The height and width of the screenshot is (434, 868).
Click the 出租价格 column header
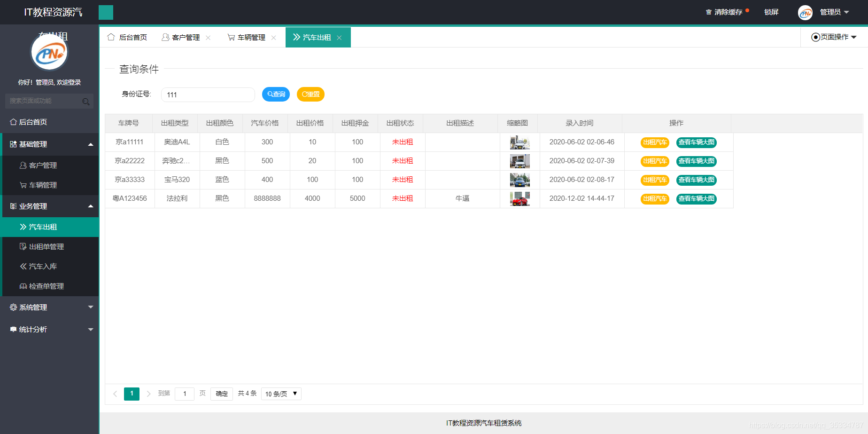tap(310, 123)
